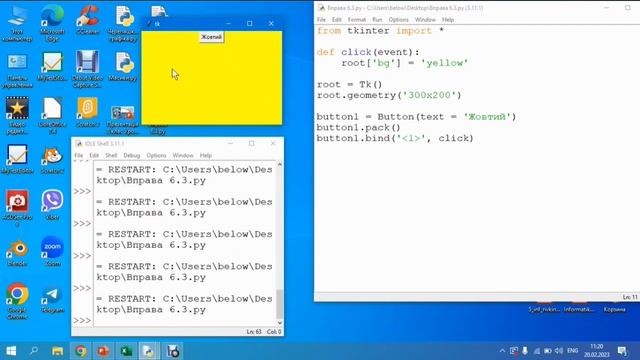Select the Zoom desktop icon
This screenshot has width=640, height=360.
[52, 251]
